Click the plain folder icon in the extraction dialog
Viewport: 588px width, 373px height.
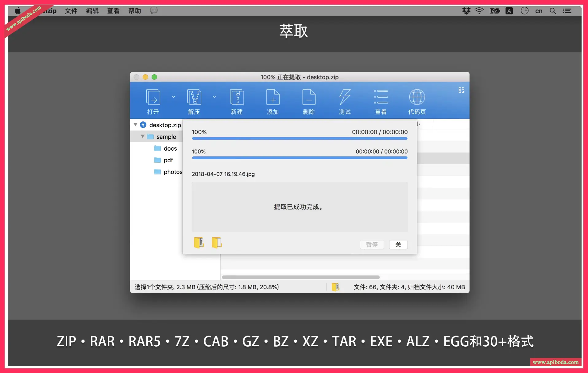tap(217, 243)
